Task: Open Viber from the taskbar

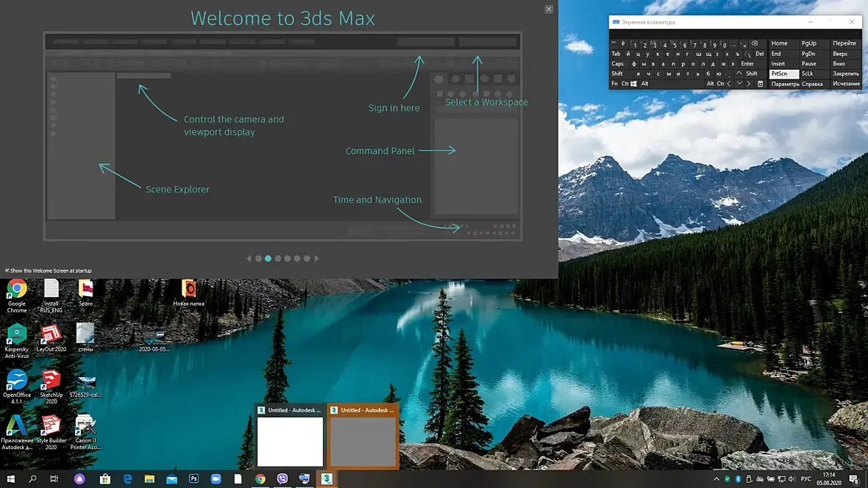Action: 282,478
